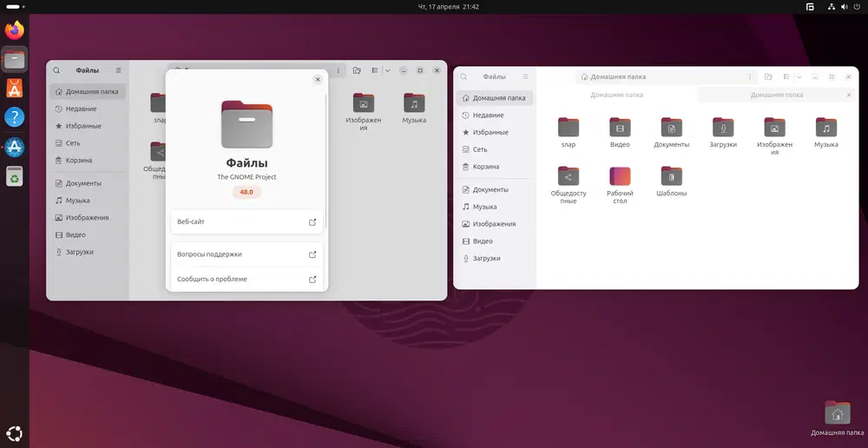Open Сообщить о проблеме in the About dialog

coord(247,279)
